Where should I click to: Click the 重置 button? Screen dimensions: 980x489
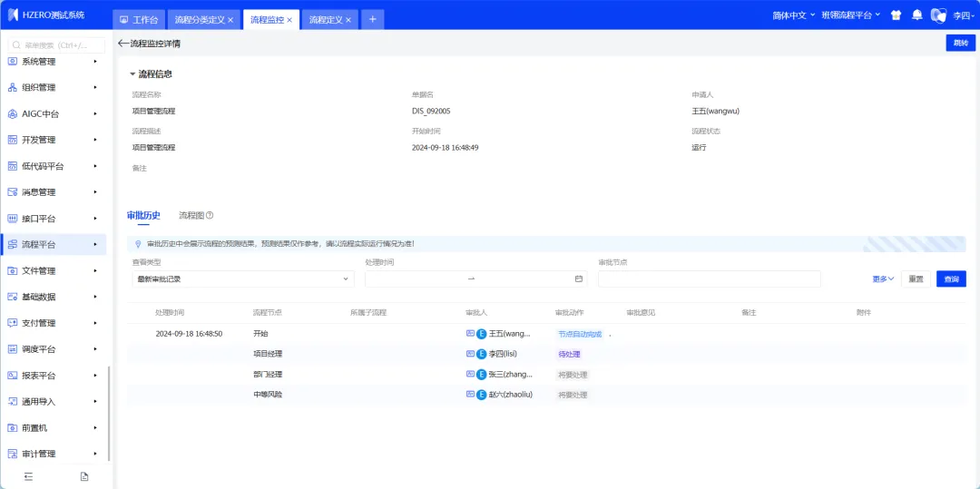point(916,279)
